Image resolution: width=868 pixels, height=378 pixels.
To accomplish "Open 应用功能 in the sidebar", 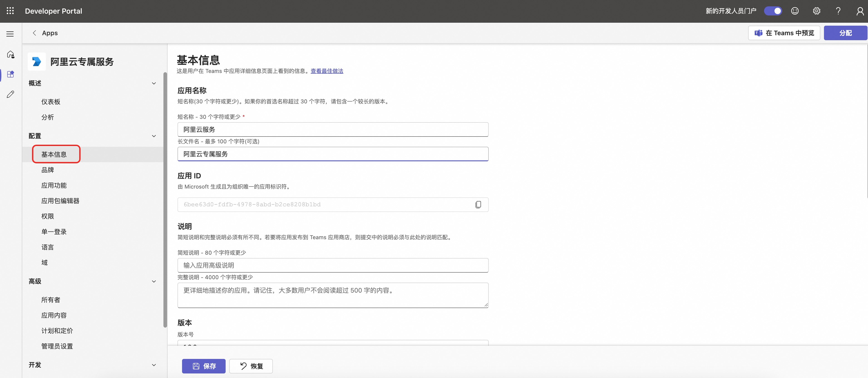I will point(54,185).
